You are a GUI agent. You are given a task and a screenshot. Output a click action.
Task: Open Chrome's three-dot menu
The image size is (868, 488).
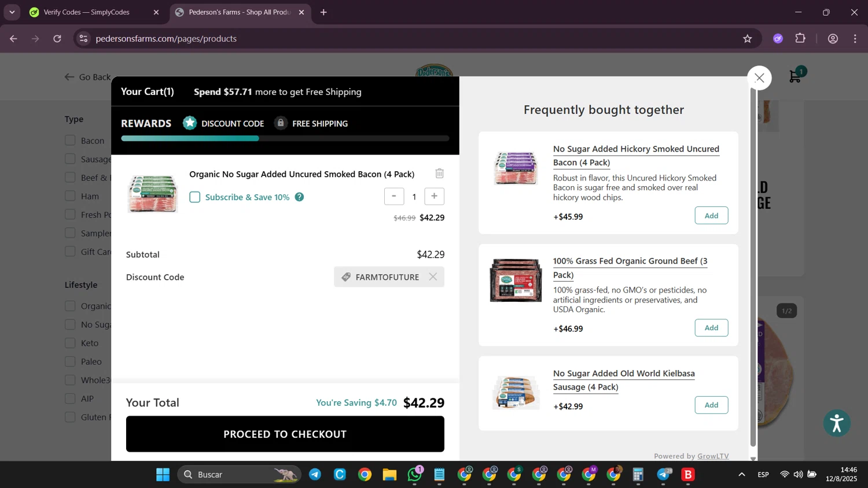click(855, 39)
